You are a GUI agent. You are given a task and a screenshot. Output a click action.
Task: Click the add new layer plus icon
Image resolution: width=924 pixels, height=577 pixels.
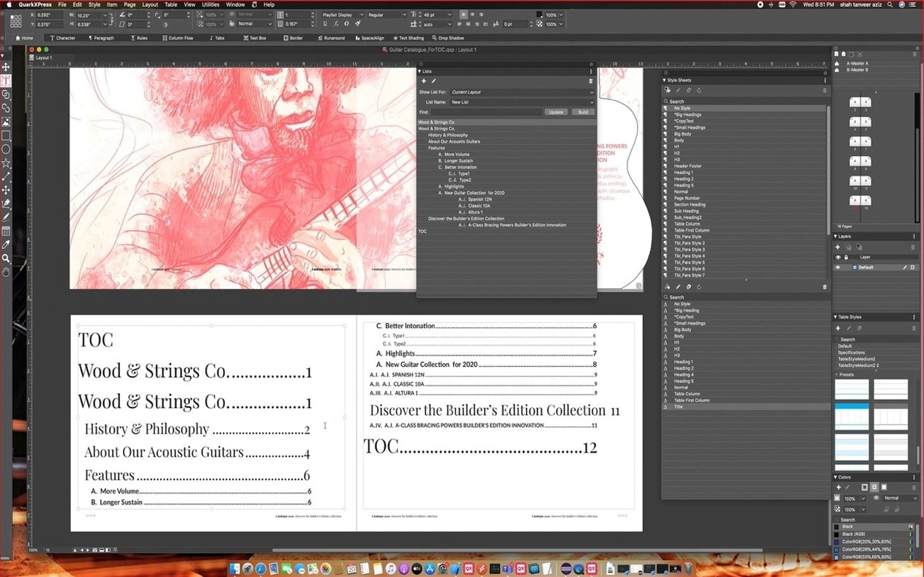838,247
